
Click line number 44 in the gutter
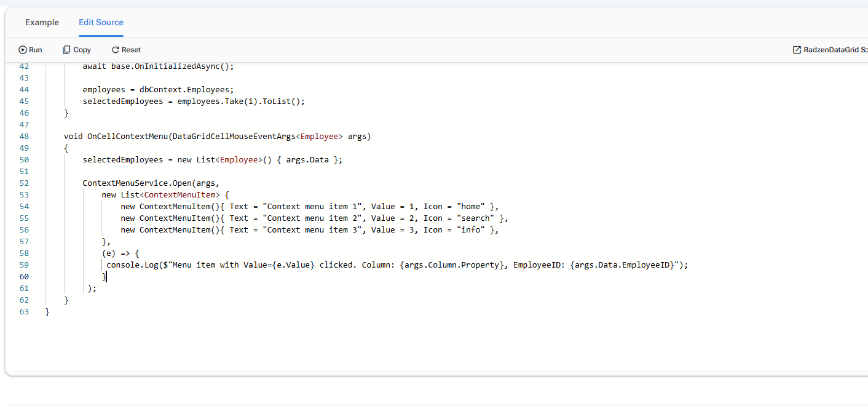[x=24, y=90]
